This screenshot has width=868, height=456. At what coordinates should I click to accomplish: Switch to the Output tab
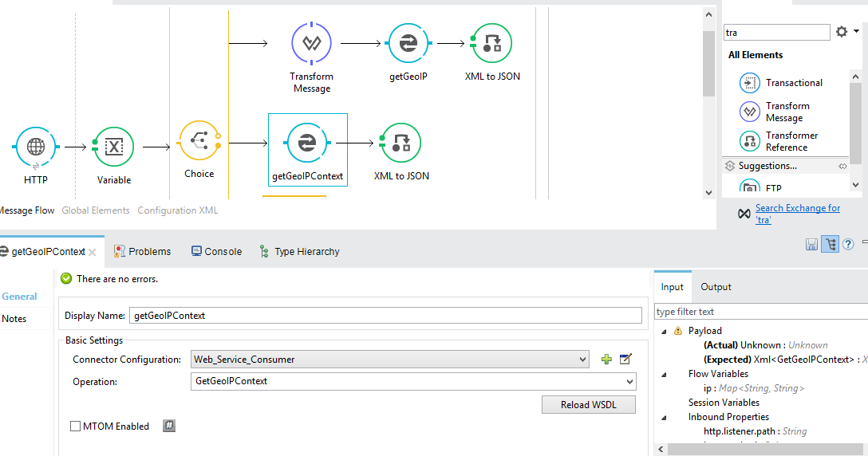click(x=716, y=287)
